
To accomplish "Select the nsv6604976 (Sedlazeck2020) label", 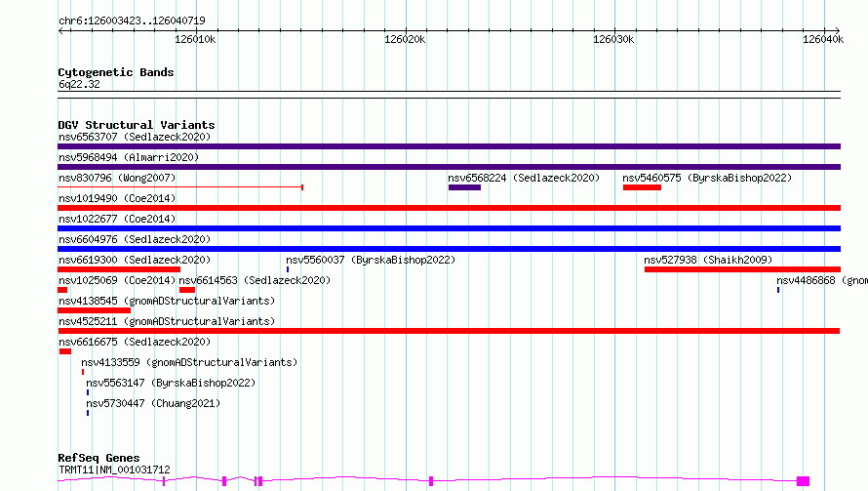I will [x=135, y=239].
